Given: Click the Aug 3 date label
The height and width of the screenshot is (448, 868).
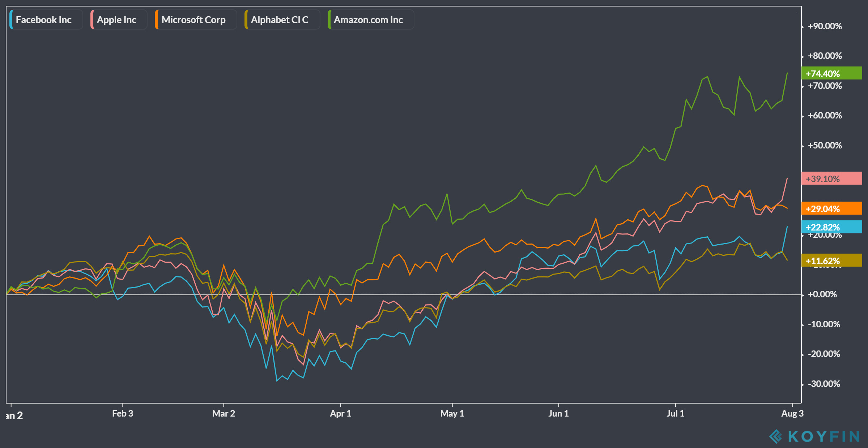Looking at the screenshot, I should (x=792, y=414).
